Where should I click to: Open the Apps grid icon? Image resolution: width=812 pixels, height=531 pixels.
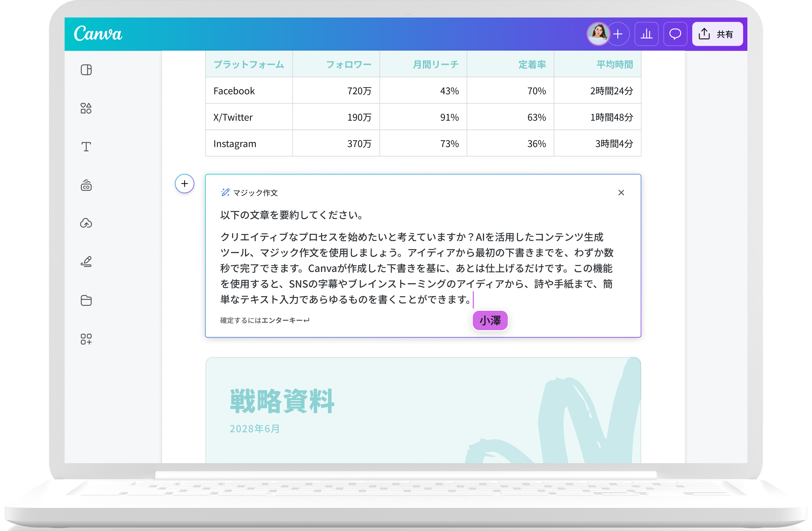tap(86, 339)
